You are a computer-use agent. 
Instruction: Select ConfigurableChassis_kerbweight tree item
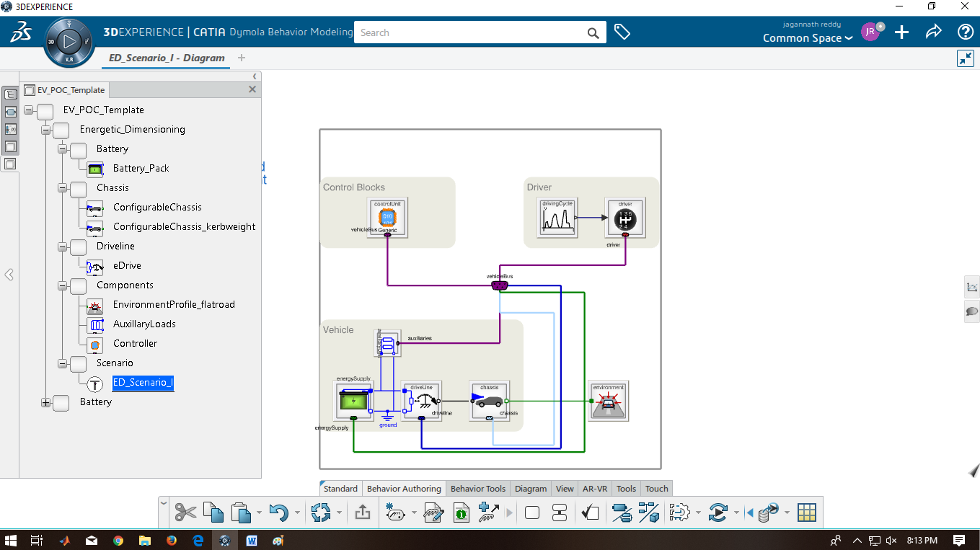pos(185,227)
